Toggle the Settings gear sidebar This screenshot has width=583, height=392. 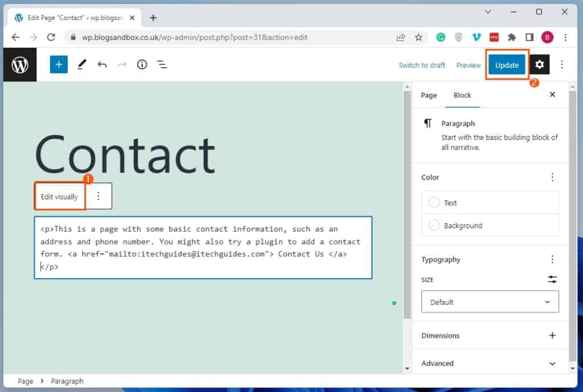pos(540,65)
